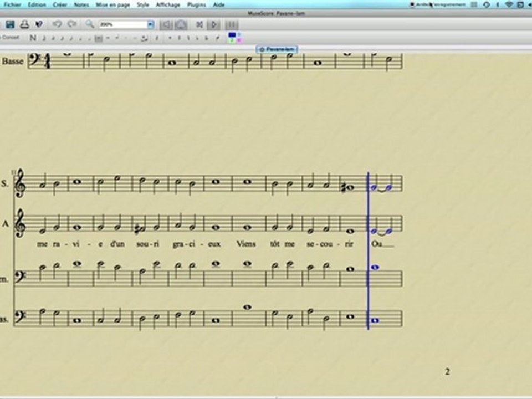Open the 200% zoom dropdown arrow
The image size is (532, 399).
[150, 24]
